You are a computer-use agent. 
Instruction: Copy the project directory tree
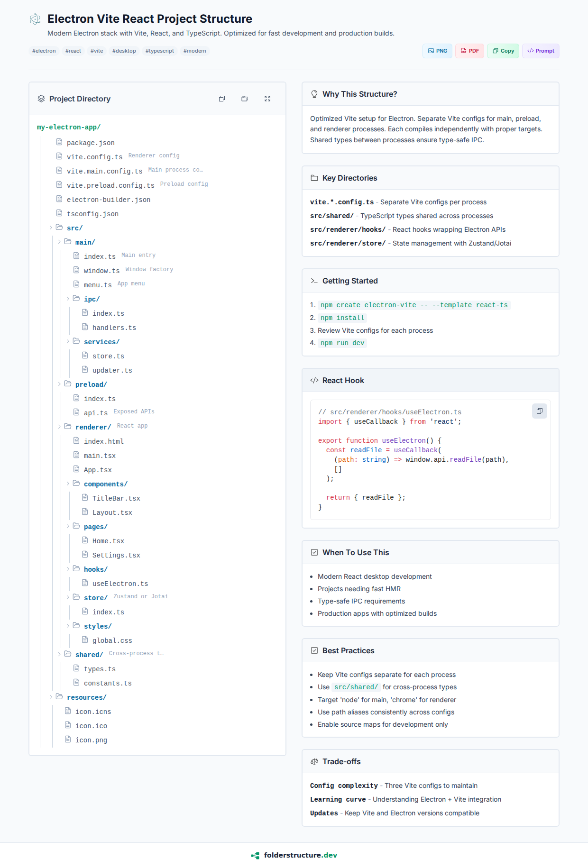(222, 99)
